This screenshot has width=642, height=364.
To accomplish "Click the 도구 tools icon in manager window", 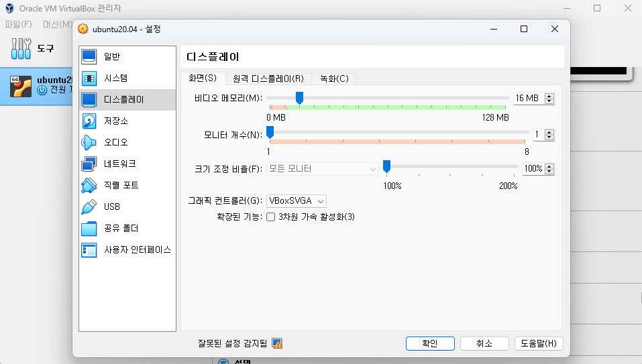I will coord(21,48).
